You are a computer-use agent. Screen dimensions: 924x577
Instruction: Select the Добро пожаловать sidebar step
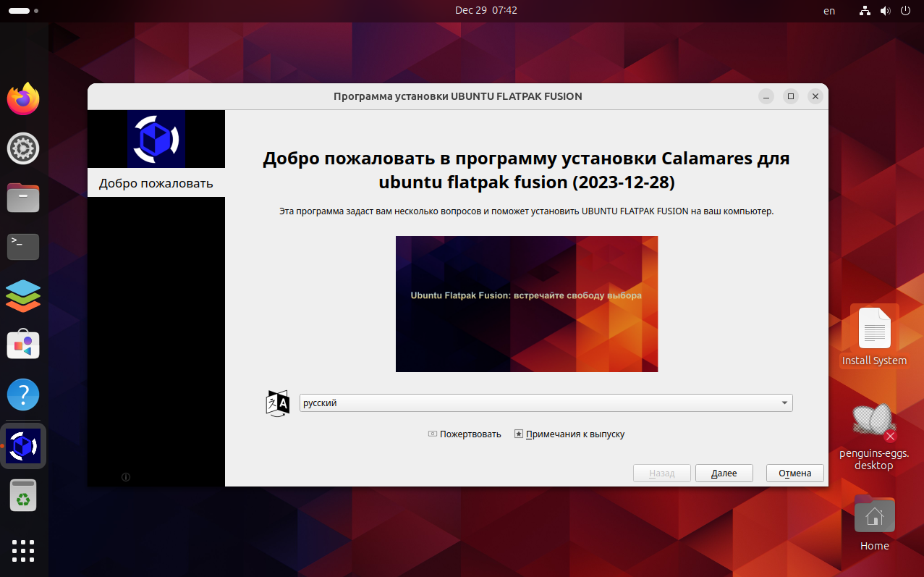coord(156,182)
